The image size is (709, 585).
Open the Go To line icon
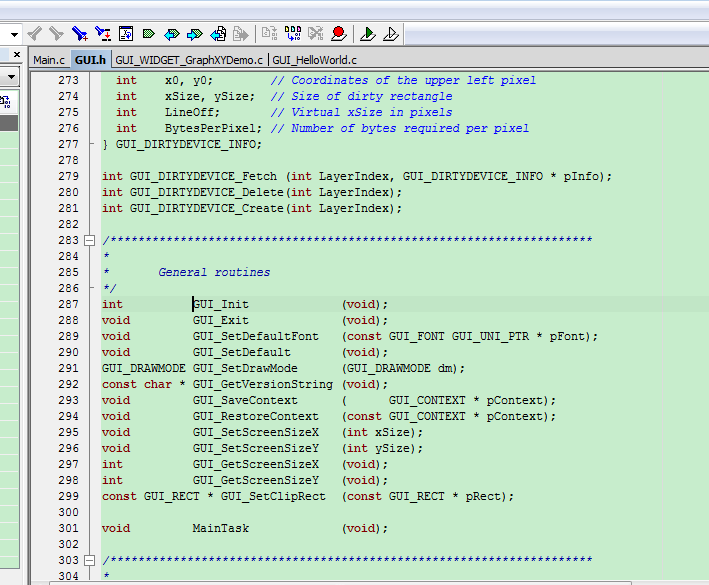point(126,34)
